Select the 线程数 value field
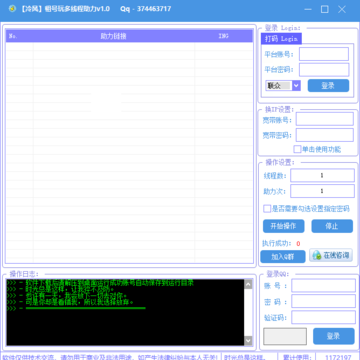This screenshot has height=360, width=360. [322, 175]
